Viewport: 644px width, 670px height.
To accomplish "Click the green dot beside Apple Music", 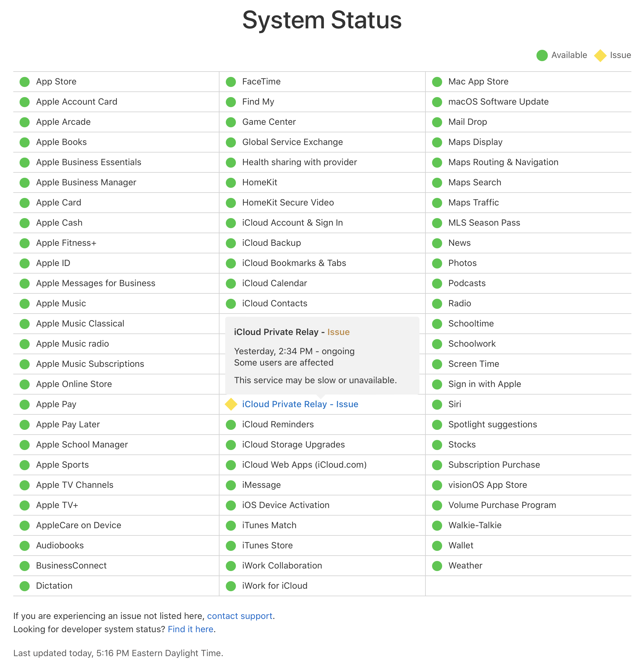I will (x=25, y=303).
